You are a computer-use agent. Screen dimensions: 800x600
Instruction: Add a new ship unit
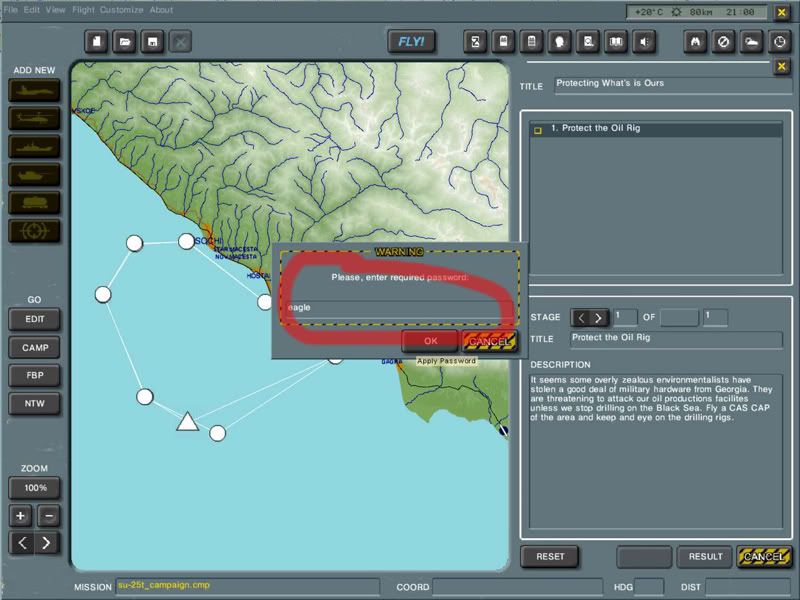35,146
